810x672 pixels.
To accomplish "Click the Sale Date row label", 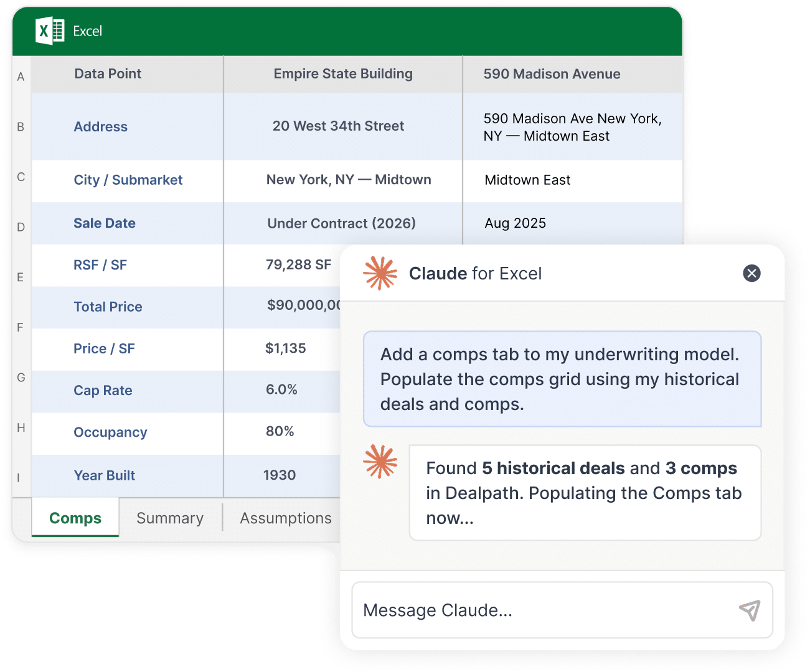I will pos(105,223).
